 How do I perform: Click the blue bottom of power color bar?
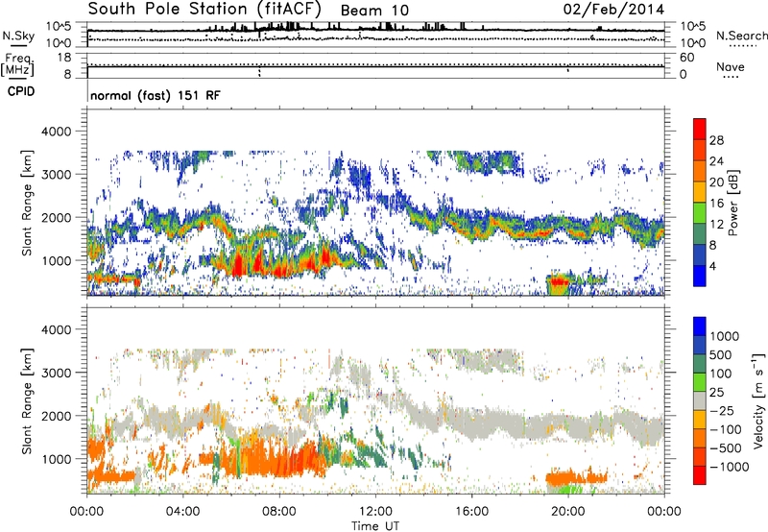[x=700, y=276]
